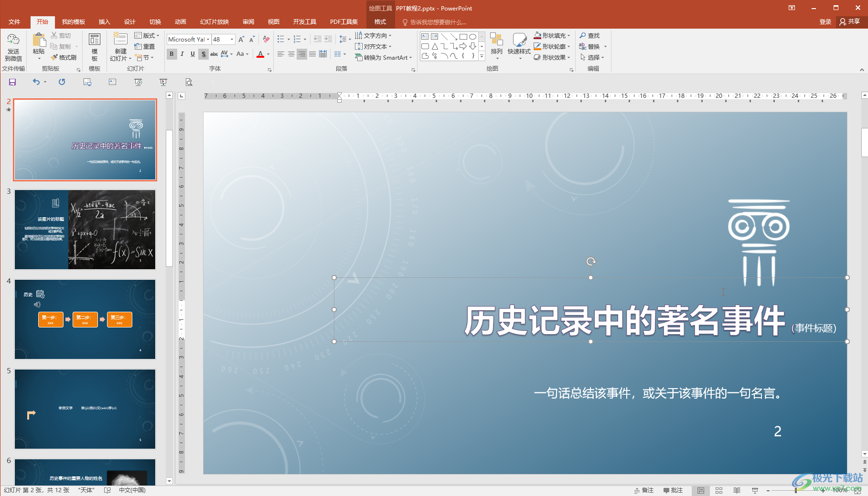The width and height of the screenshot is (868, 496).
Task: Open the Quick Styles (快速样式) gallery
Action: click(x=519, y=46)
